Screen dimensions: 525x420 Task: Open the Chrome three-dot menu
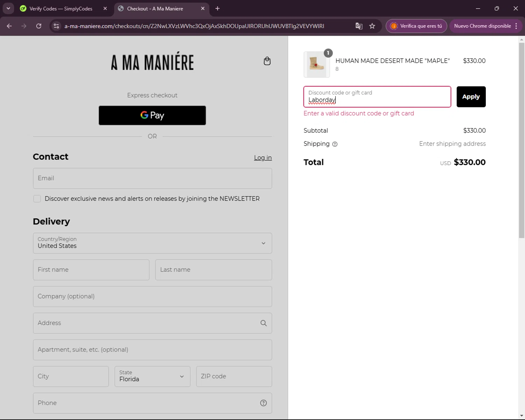(516, 26)
